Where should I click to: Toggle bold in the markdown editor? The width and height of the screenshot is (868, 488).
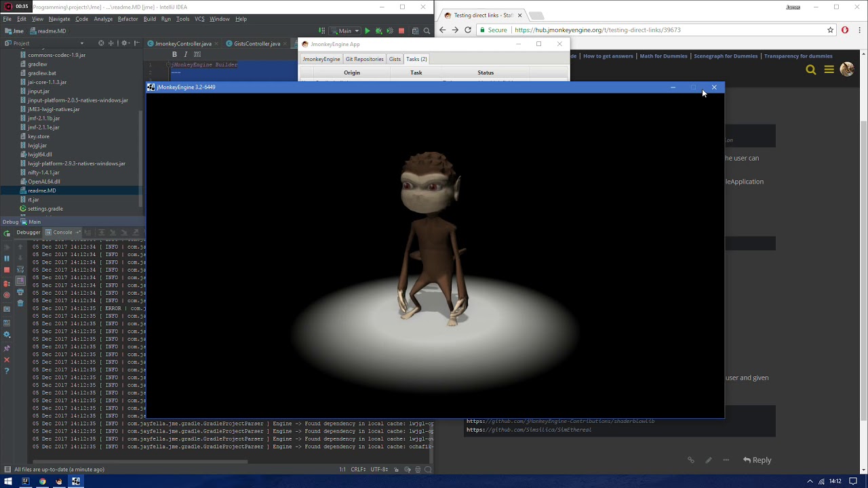(174, 54)
